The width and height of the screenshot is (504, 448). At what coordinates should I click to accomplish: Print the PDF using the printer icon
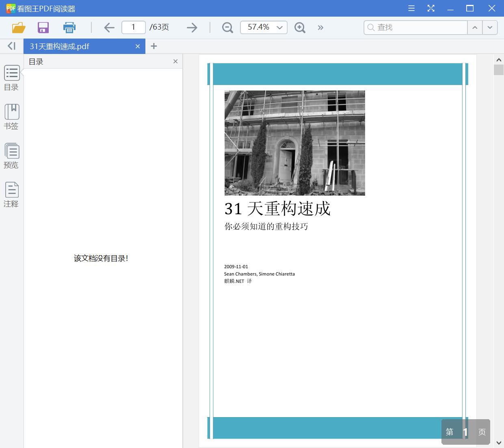(69, 27)
